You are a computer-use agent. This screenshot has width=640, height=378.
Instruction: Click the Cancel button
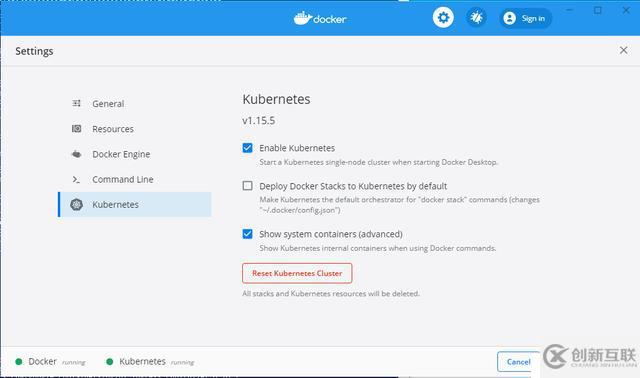[518, 362]
